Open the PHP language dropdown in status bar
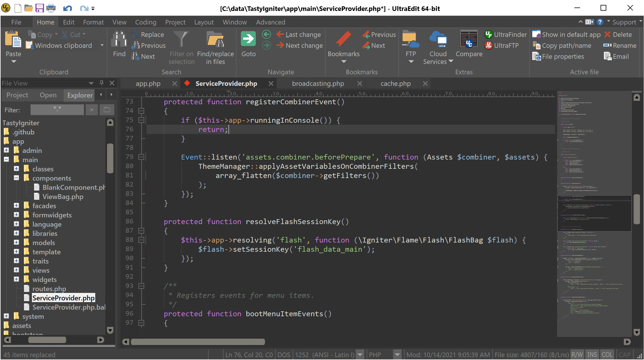This screenshot has height=360, width=644. (397, 355)
